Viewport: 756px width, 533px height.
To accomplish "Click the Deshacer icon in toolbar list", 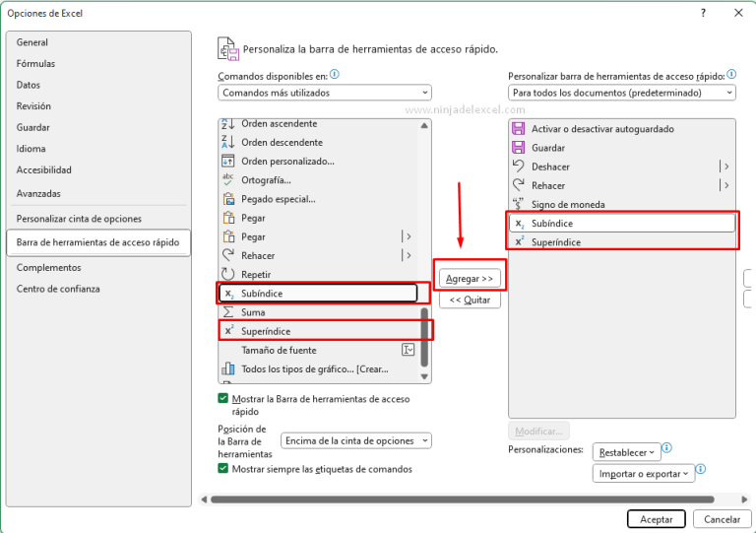I will (x=519, y=166).
